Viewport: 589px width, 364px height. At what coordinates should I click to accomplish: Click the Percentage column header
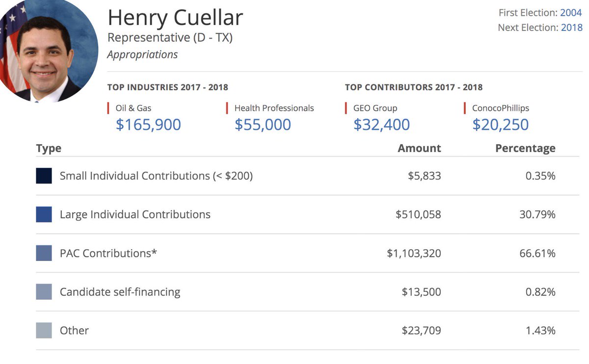click(x=525, y=148)
